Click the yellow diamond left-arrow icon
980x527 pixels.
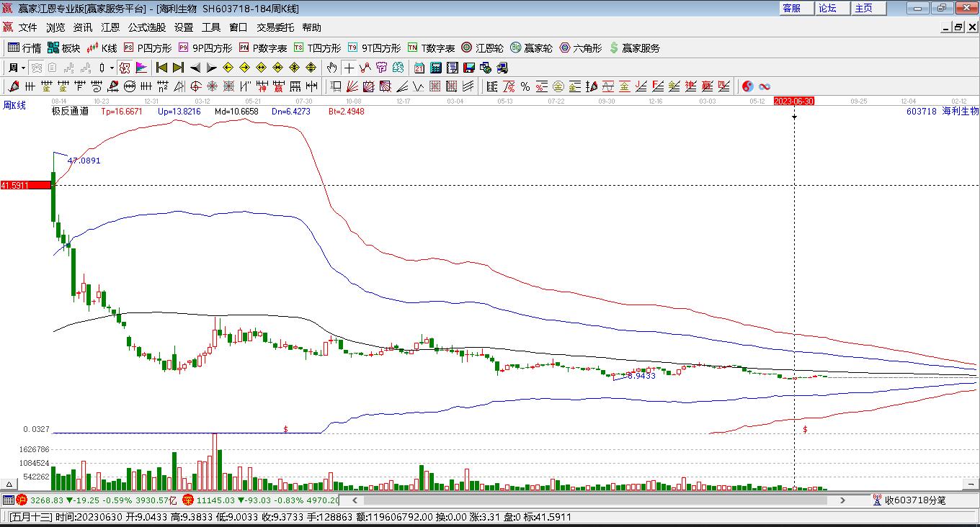click(x=228, y=68)
